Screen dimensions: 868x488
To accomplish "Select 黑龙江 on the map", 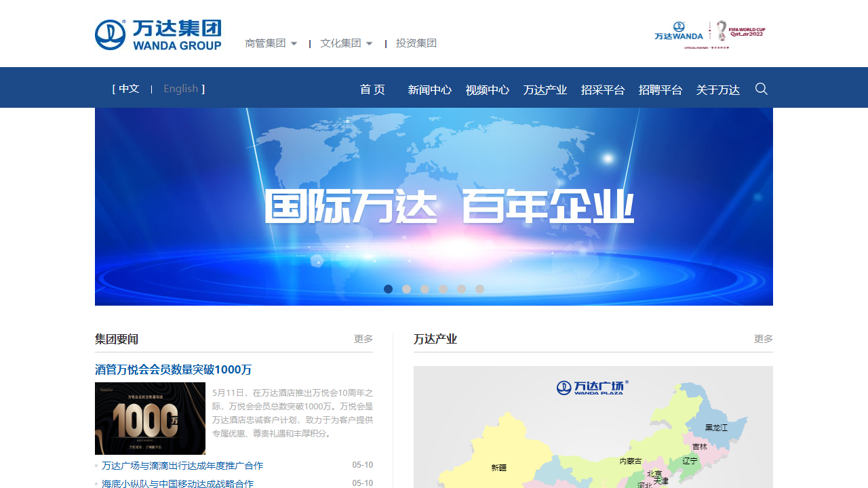I will tap(716, 428).
